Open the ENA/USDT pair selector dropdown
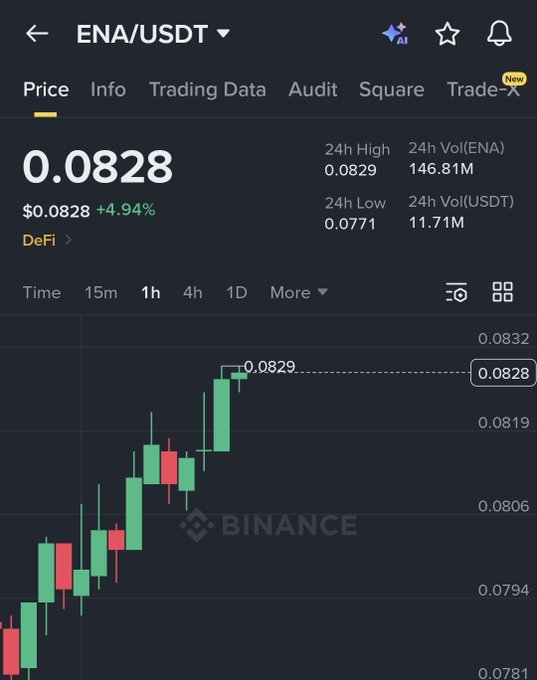The image size is (537, 680). point(153,34)
